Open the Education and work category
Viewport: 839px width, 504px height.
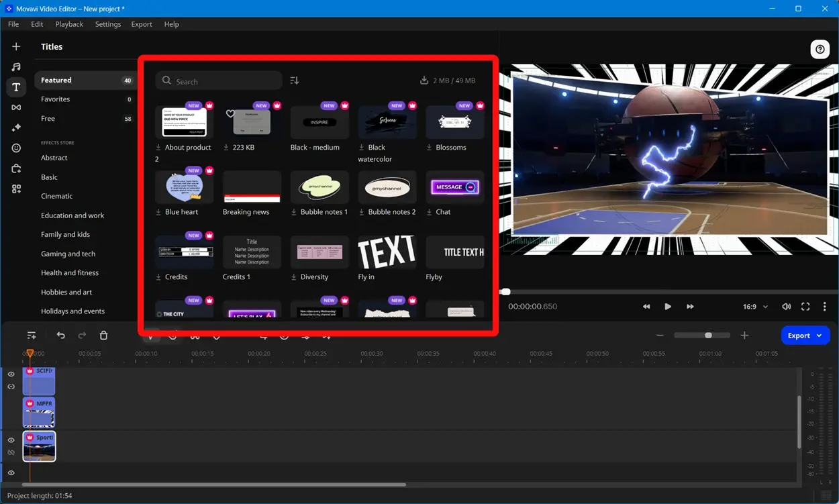point(72,215)
